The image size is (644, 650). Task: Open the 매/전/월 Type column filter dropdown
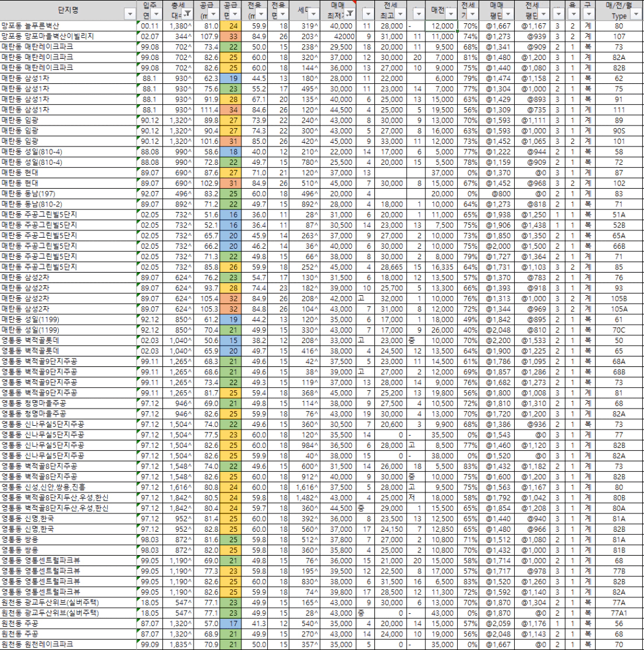point(636,14)
